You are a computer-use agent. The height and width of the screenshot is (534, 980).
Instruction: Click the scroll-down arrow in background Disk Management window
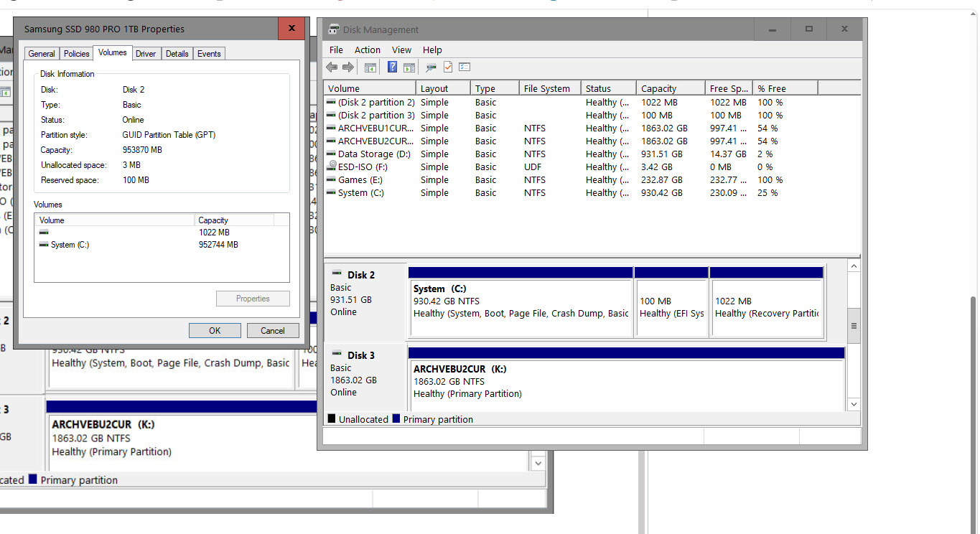tap(538, 464)
